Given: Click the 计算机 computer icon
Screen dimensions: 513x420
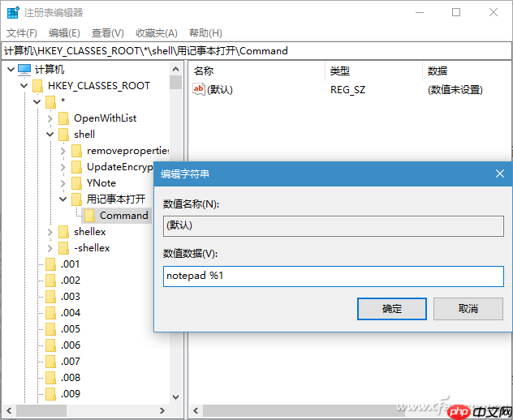Looking at the screenshot, I should [x=24, y=69].
